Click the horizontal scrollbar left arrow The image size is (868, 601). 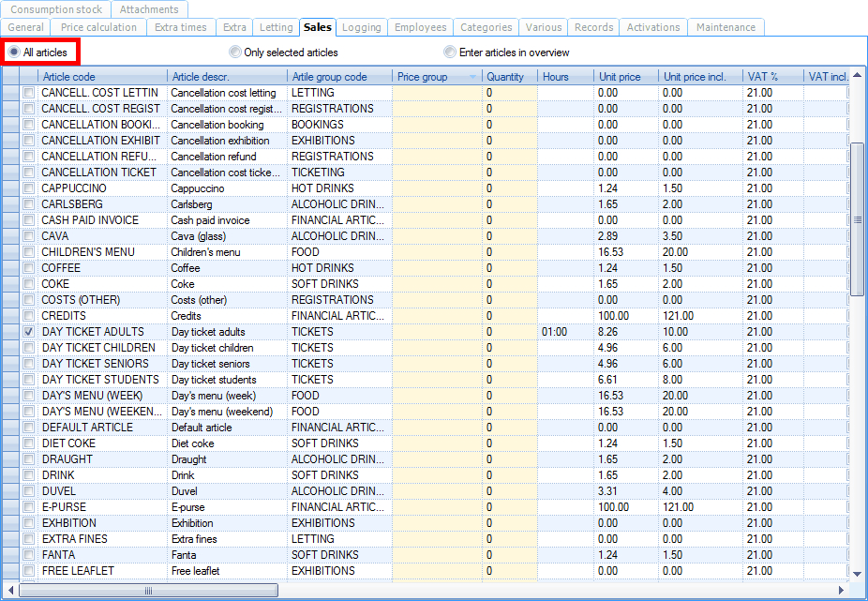(x=9, y=591)
